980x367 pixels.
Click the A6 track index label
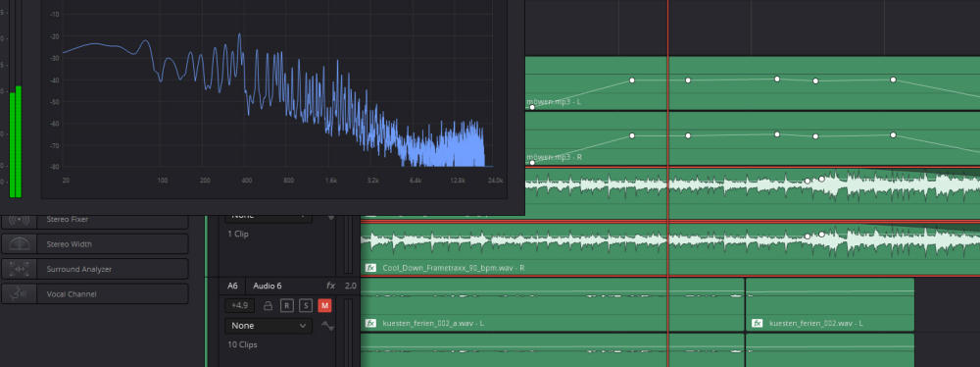(x=232, y=286)
